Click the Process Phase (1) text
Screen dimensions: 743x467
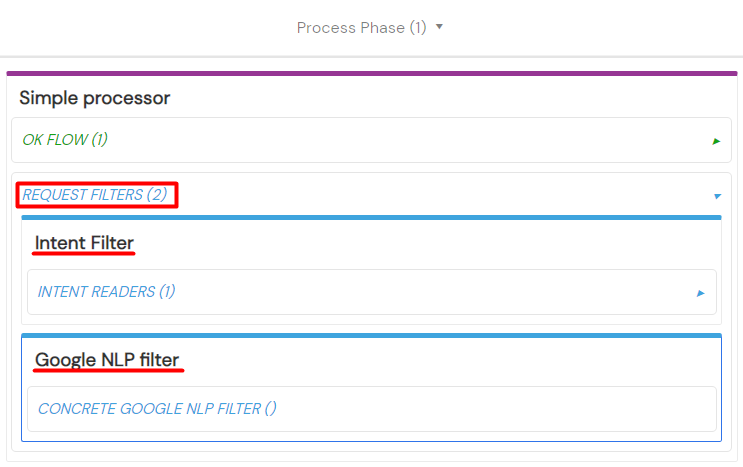click(362, 27)
